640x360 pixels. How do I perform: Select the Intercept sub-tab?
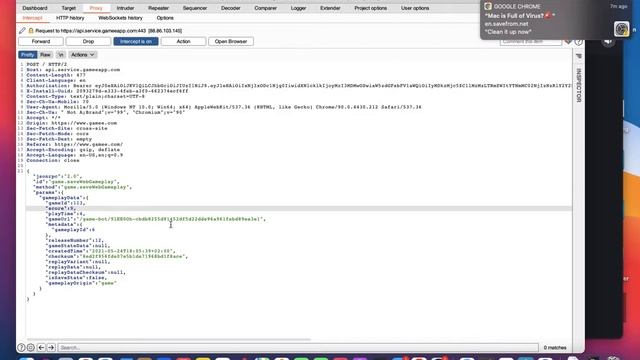point(32,18)
